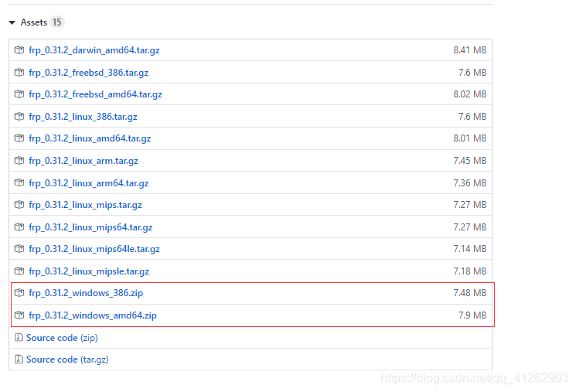Download frp_0.31.2_linux_mips64.tar.gz
This screenshot has width=576, height=392.
[90, 227]
